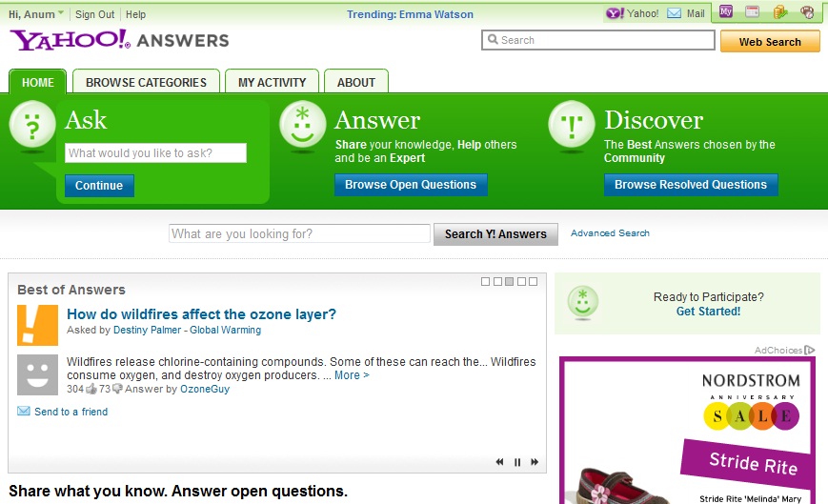Screen dimensions: 828x504
Task: Click the Send to a friend link
Action: 71,412
